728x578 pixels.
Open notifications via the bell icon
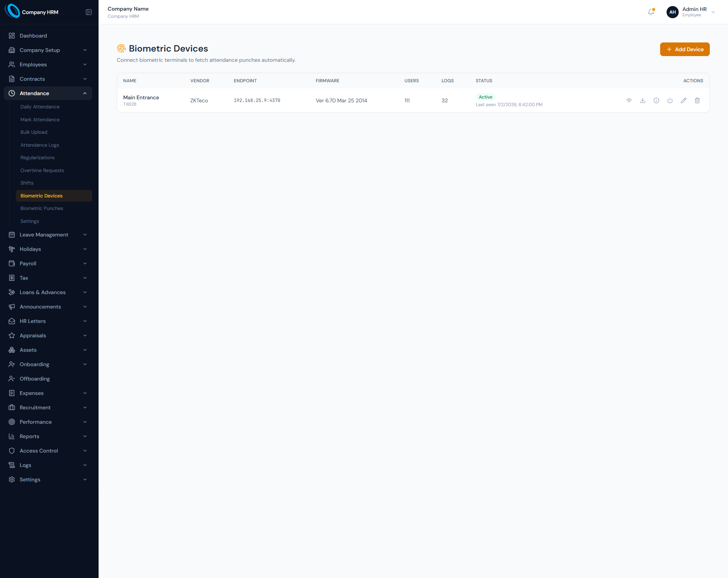[651, 12]
